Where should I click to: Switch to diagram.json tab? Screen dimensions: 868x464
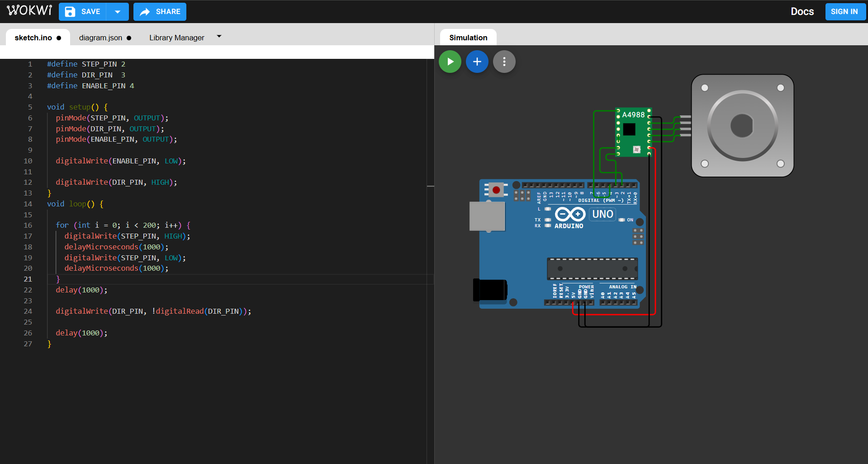tap(105, 38)
